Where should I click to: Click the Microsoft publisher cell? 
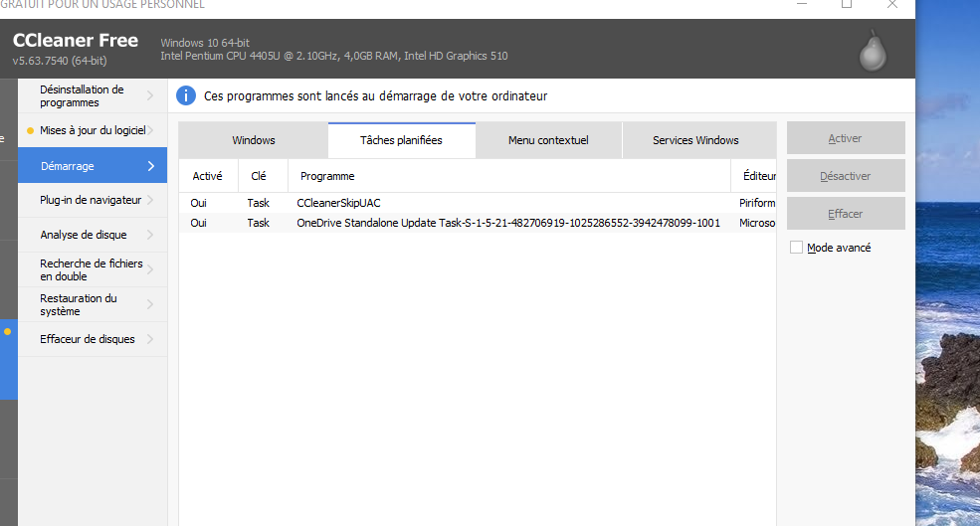[757, 223]
